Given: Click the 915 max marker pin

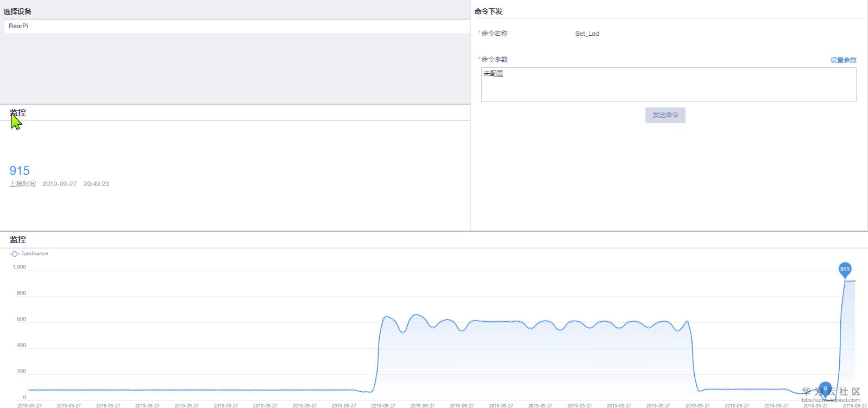Looking at the screenshot, I should tap(845, 269).
